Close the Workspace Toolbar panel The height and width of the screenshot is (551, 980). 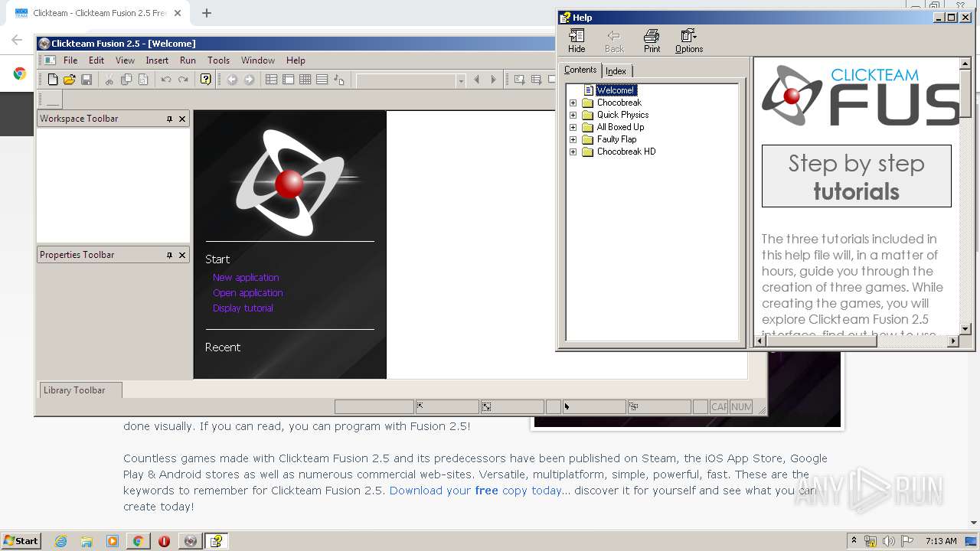click(x=182, y=119)
